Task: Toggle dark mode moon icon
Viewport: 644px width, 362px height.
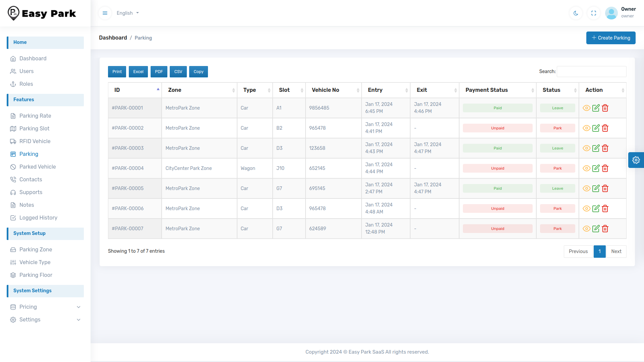Action: pos(576,13)
